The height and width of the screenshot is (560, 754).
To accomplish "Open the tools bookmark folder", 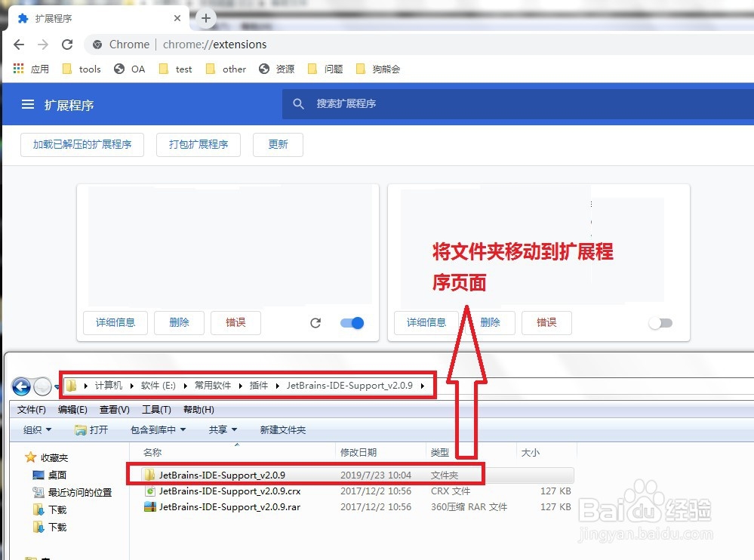I will tap(82, 69).
